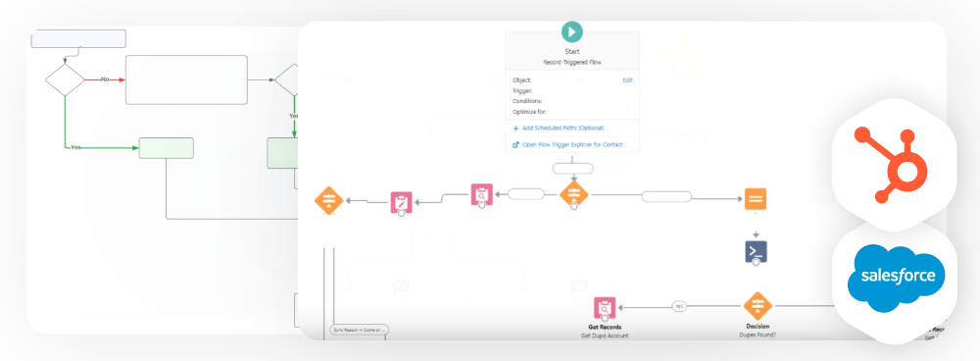Select the orange Decision diamond below Start
The width and height of the screenshot is (980, 361).
[x=573, y=194]
